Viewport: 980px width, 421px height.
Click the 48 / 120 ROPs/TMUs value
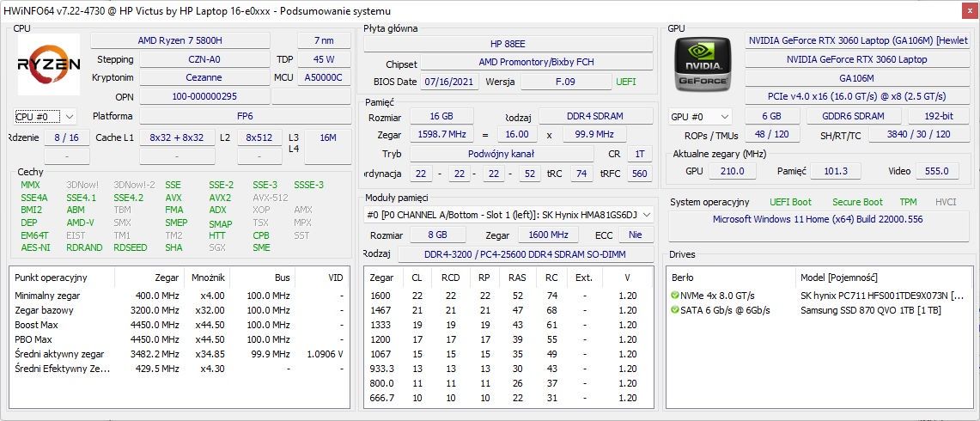pyautogui.click(x=772, y=135)
